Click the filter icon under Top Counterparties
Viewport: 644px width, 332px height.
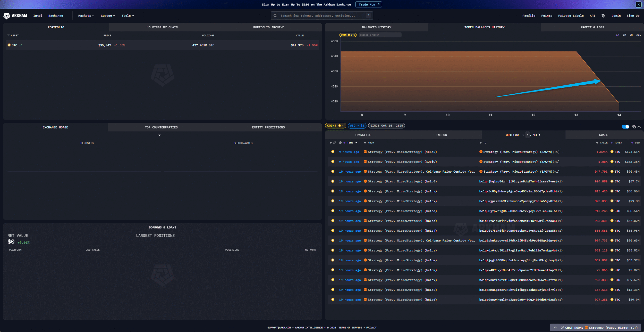(159, 135)
